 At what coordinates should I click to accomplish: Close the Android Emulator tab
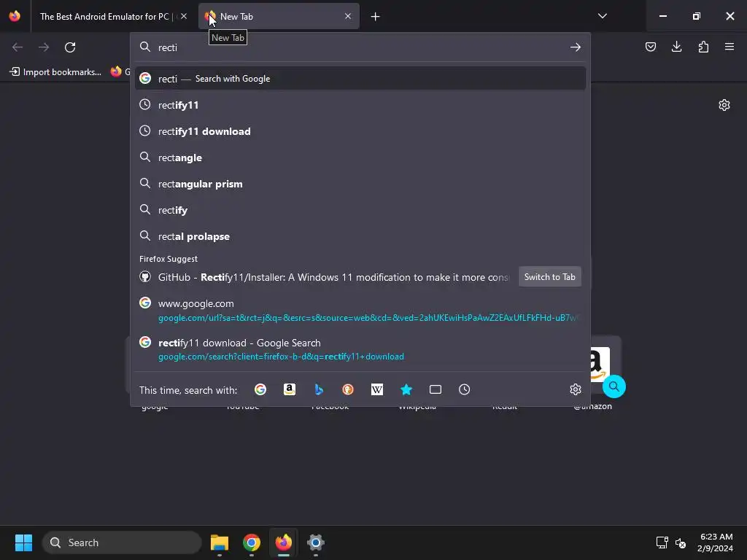coord(184,16)
